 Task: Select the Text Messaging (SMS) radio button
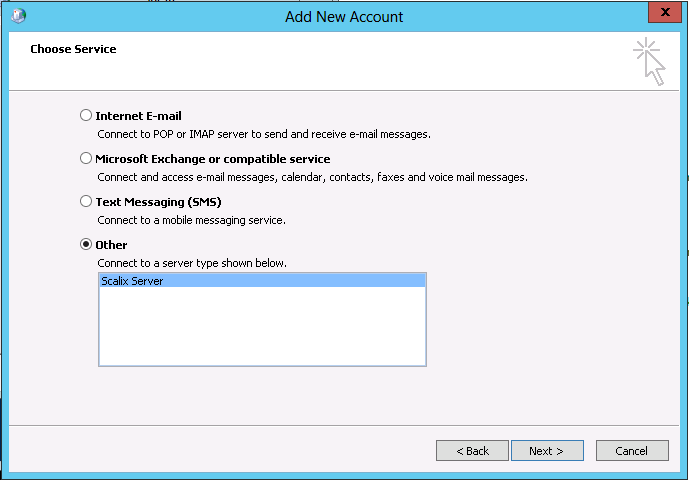86,202
